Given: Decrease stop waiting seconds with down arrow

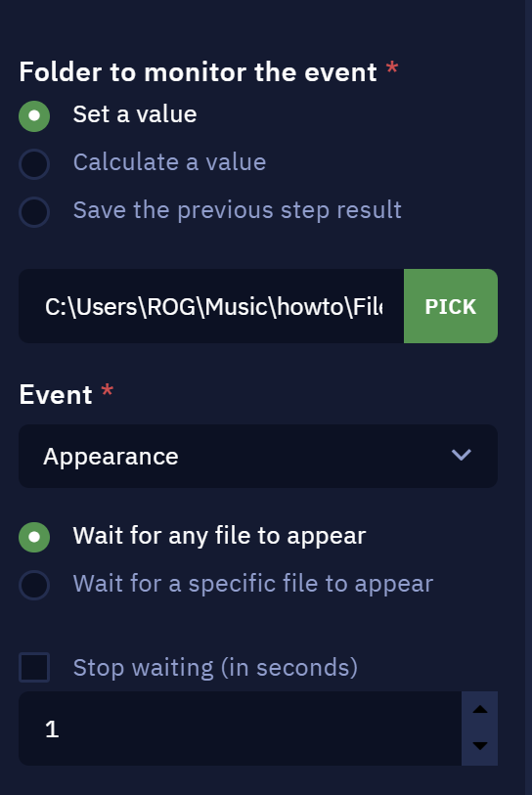Looking at the screenshot, I should click(x=480, y=746).
